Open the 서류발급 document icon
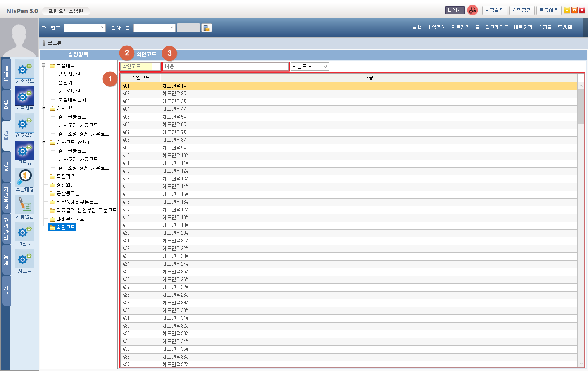 pyautogui.click(x=25, y=205)
